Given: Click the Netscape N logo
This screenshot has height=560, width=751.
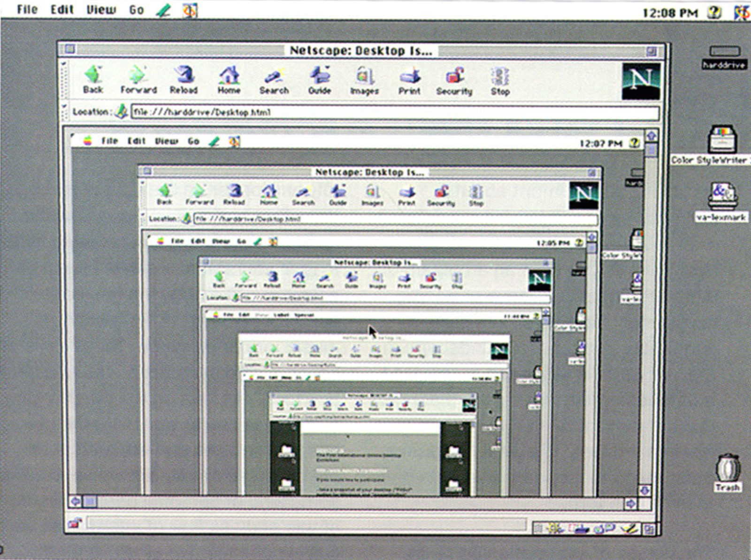Looking at the screenshot, I should click(641, 81).
